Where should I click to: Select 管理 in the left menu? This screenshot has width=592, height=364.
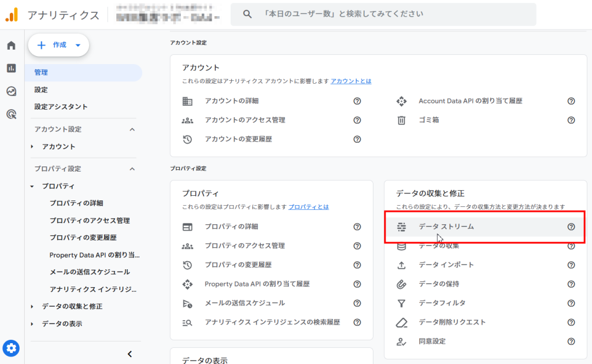[41, 73]
